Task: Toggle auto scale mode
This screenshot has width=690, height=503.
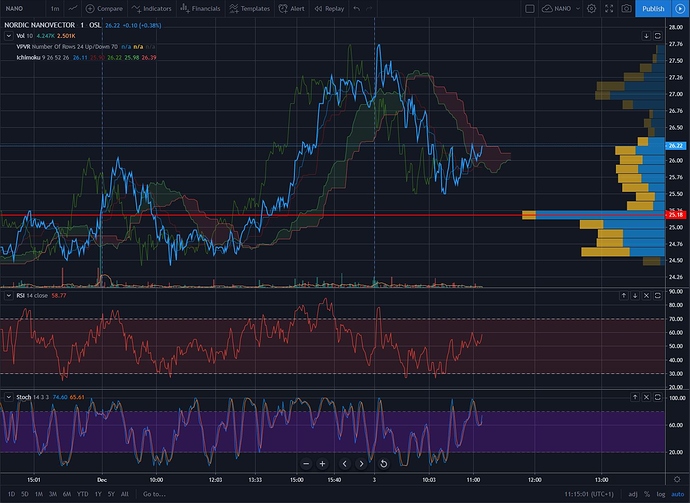Action: click(x=677, y=494)
